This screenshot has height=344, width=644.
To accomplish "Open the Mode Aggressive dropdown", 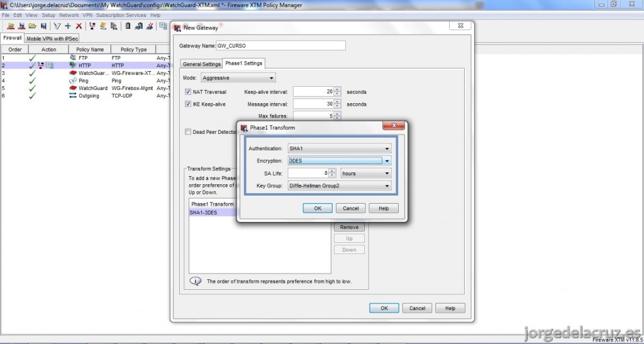I will click(x=238, y=77).
